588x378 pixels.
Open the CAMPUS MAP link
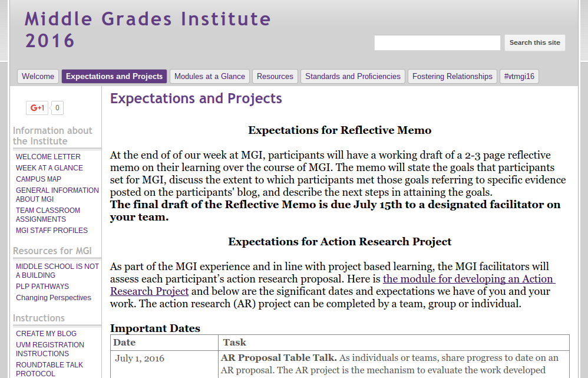click(x=38, y=179)
